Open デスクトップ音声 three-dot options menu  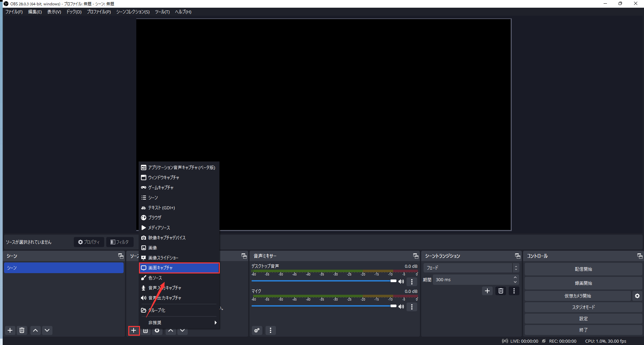pyautogui.click(x=412, y=282)
